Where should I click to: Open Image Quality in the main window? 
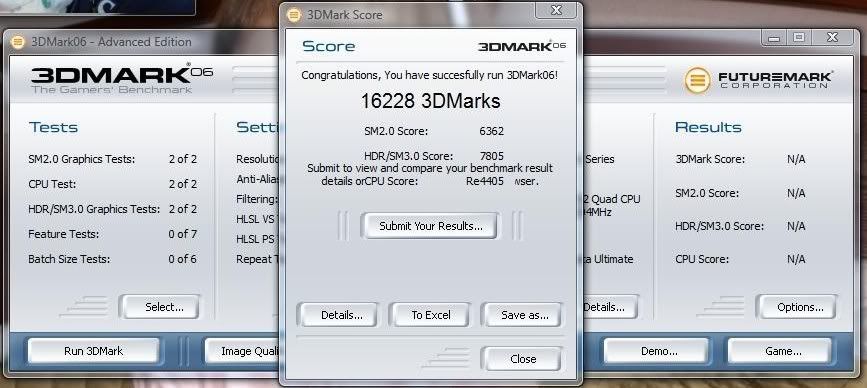click(242, 351)
